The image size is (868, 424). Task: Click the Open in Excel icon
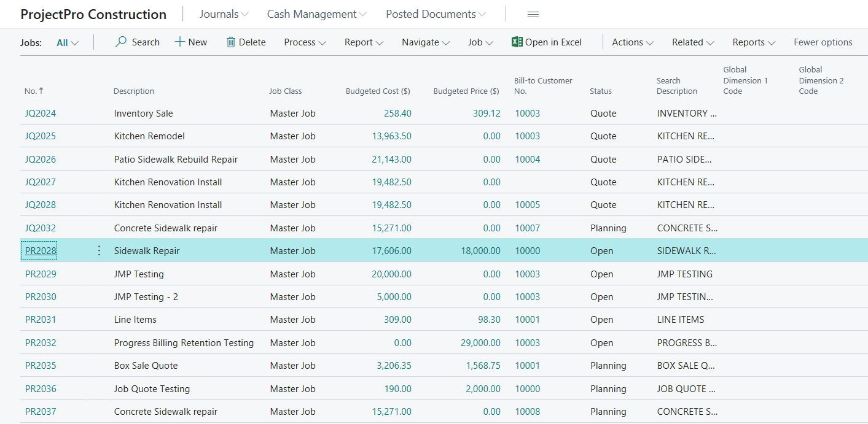pyautogui.click(x=517, y=42)
